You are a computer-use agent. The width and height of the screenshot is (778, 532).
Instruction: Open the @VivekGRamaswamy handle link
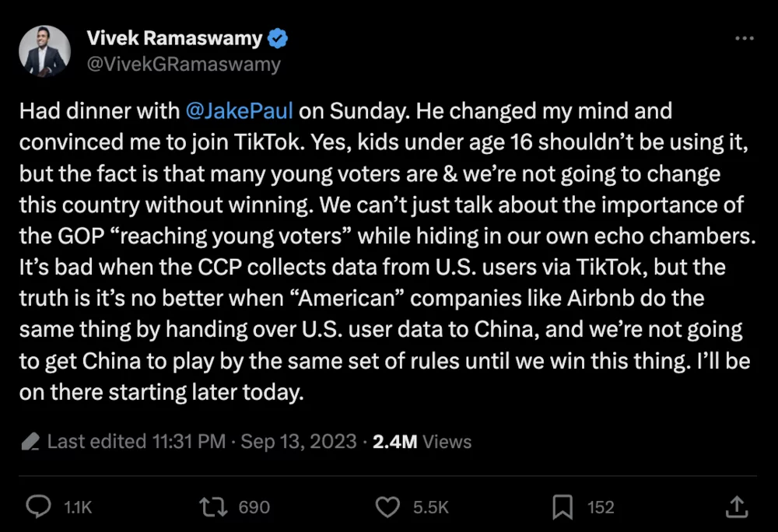(184, 64)
